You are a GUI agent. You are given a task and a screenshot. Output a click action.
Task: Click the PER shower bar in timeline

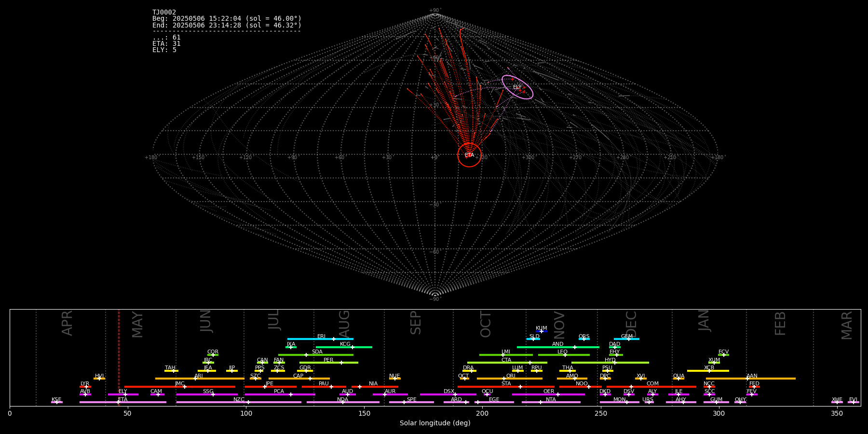[329, 363]
